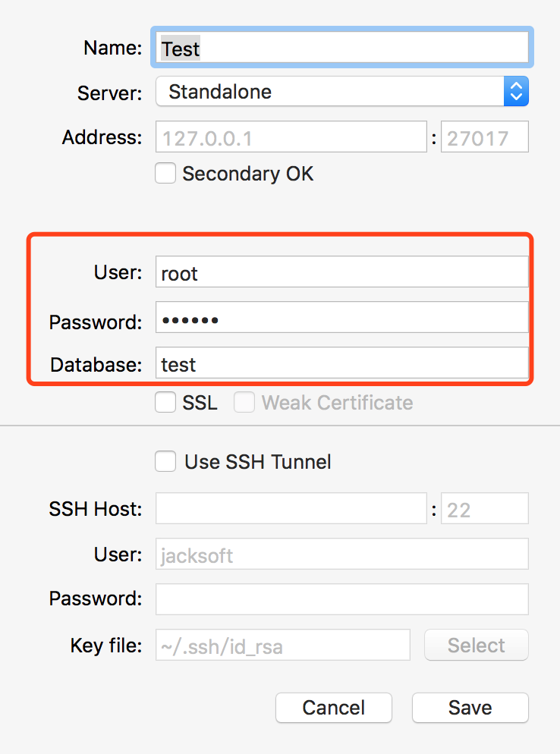Cancel the connection dialog
The image size is (560, 754).
pyautogui.click(x=334, y=708)
